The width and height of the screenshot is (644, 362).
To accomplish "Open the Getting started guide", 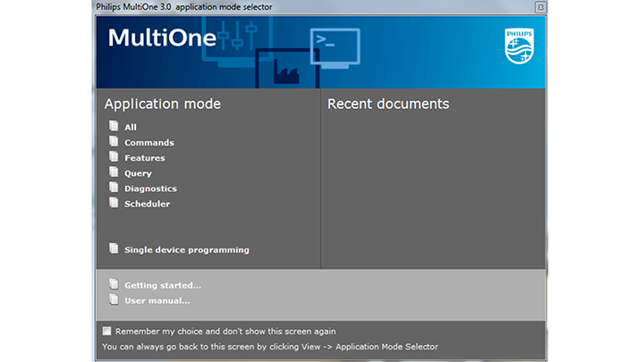I will pos(163,285).
